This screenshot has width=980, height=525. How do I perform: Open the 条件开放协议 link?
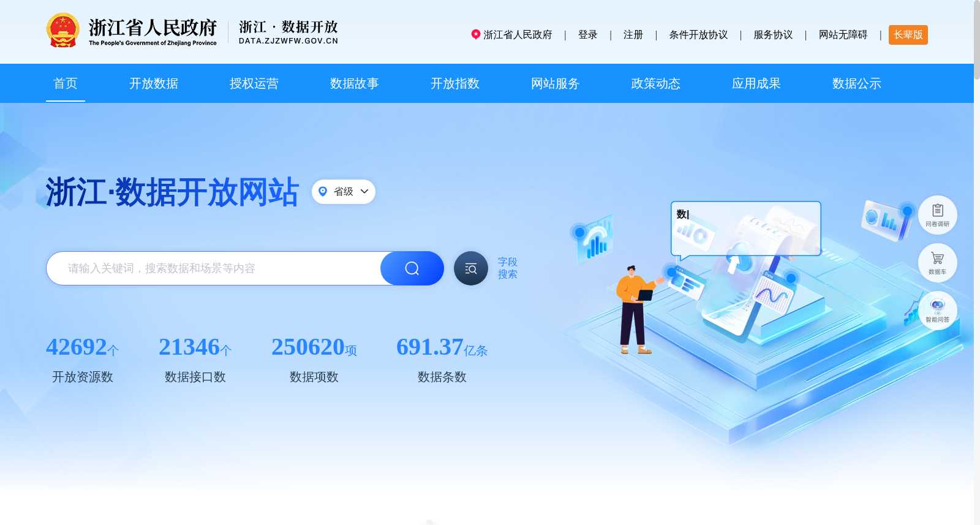point(698,35)
